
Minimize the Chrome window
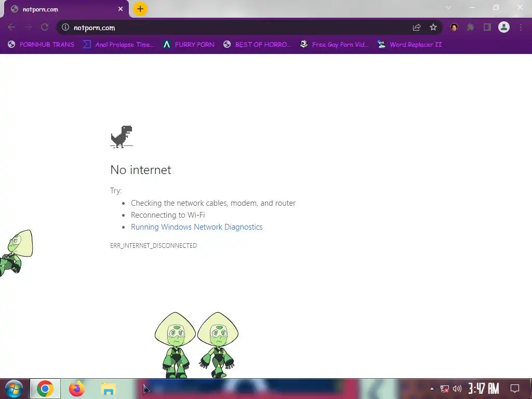pyautogui.click(x=472, y=7)
